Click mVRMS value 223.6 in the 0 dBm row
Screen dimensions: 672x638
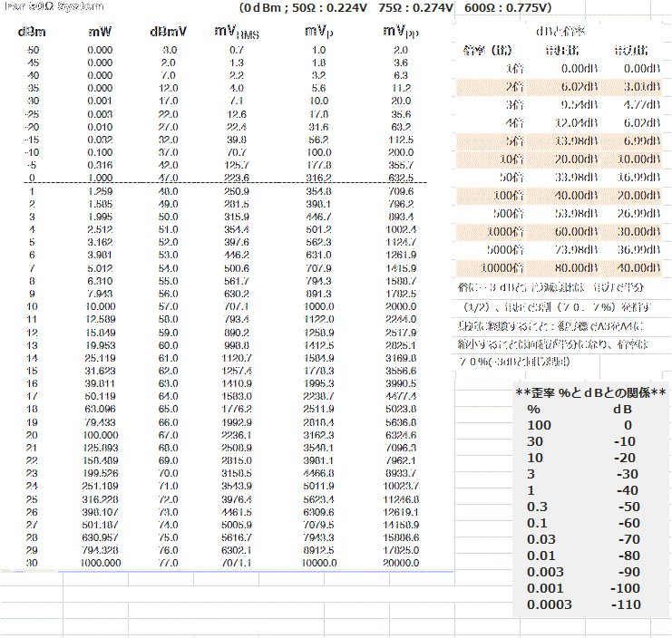click(x=237, y=178)
